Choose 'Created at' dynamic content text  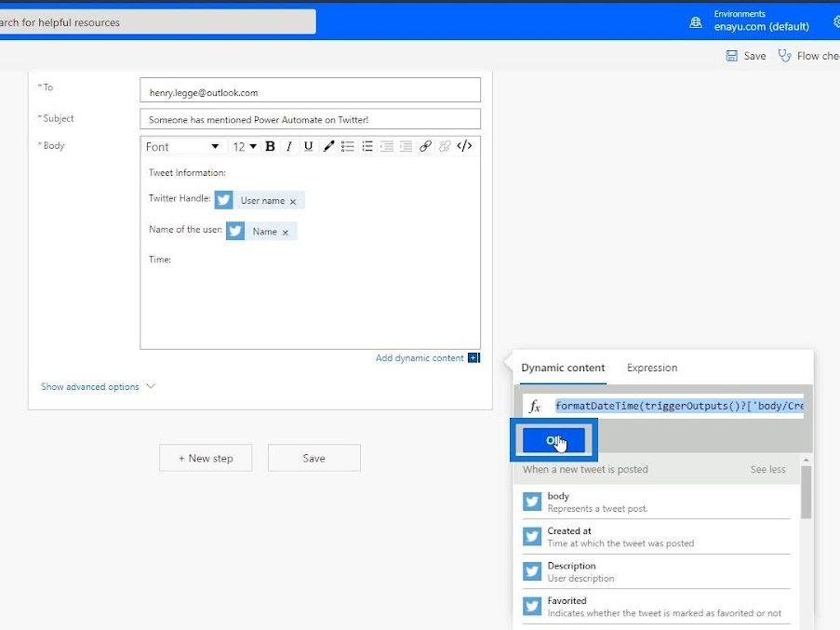tap(569, 530)
